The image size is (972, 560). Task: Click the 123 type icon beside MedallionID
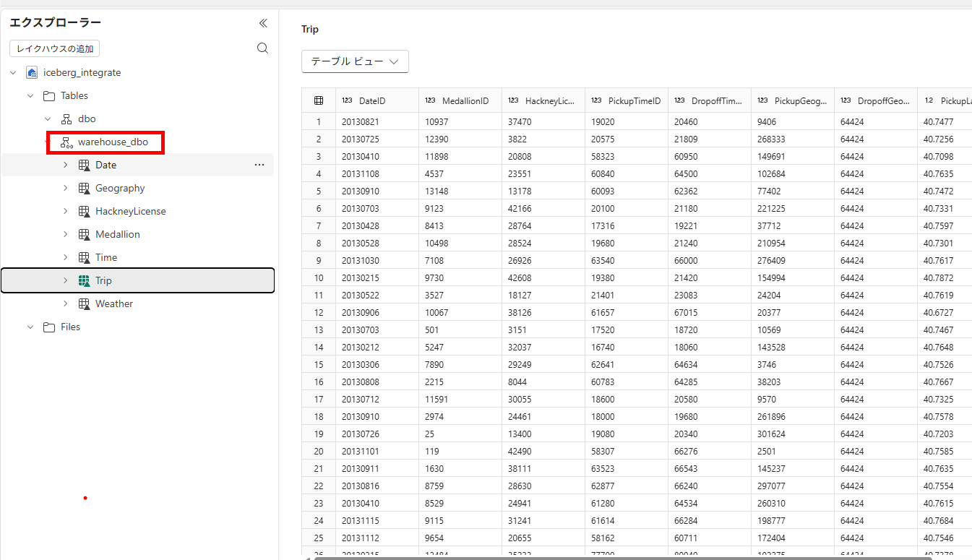coord(430,100)
